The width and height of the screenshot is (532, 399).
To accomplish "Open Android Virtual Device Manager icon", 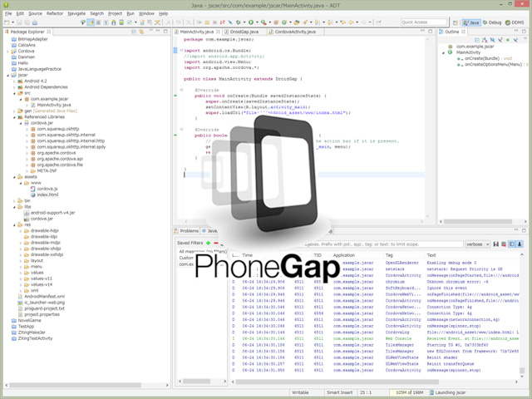I will [121, 22].
